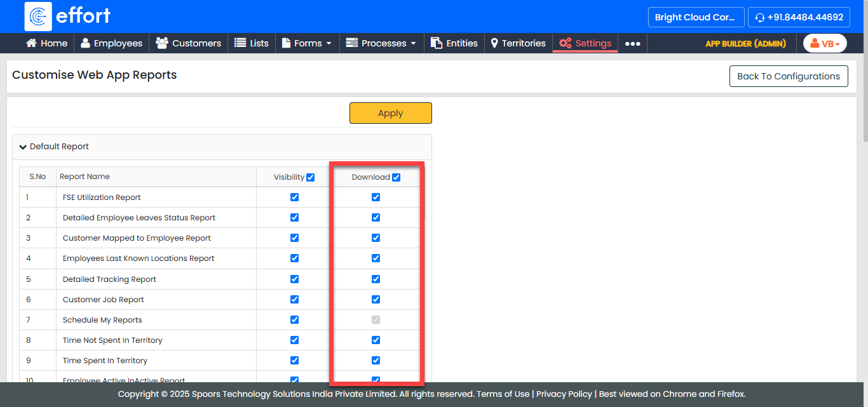
Task: Click Back To Configurations button
Action: tap(788, 76)
